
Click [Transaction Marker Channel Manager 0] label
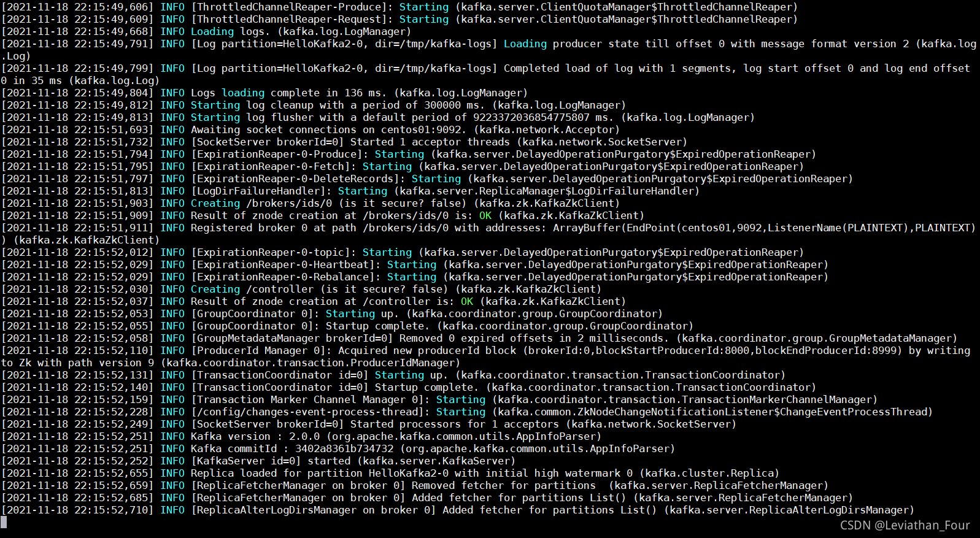tap(307, 400)
